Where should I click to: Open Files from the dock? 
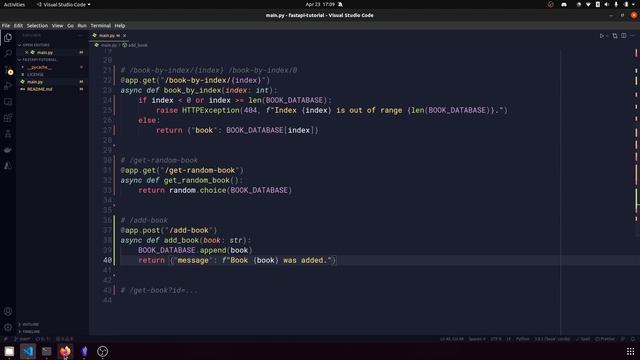pos(9,351)
